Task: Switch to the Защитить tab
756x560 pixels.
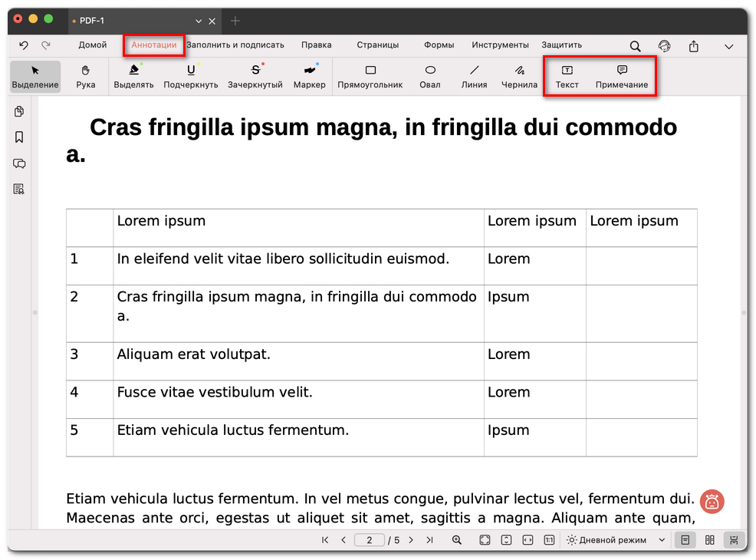Action: 561,45
